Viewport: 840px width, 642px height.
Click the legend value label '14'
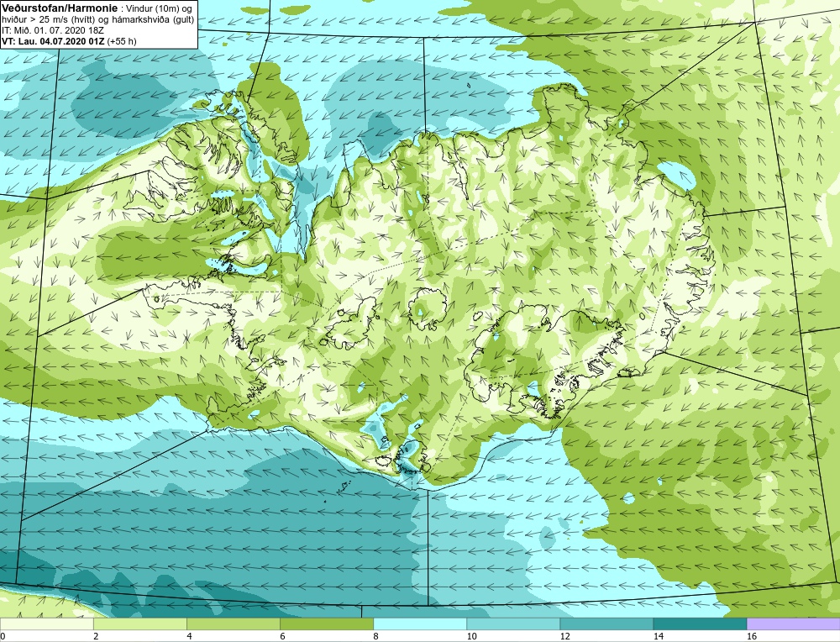[658, 636]
